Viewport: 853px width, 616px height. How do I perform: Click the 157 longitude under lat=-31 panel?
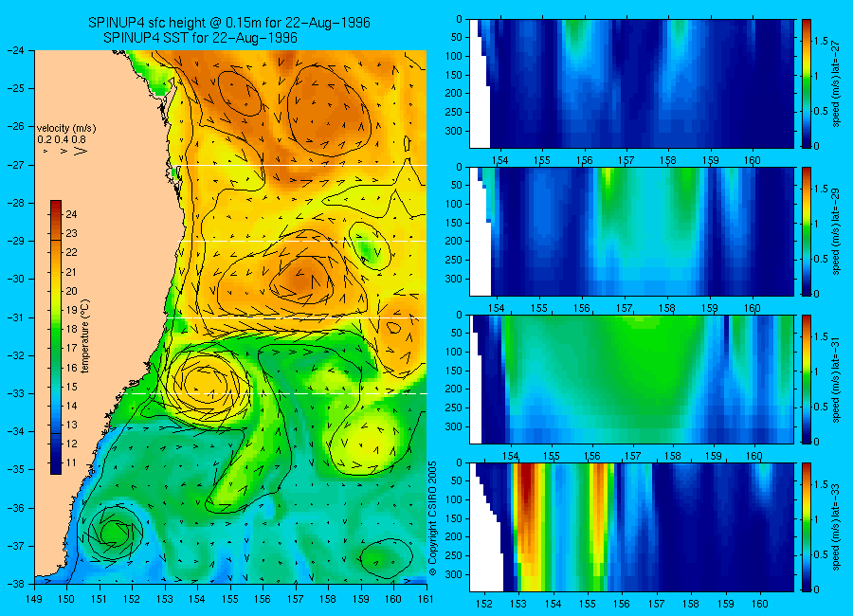coord(632,456)
